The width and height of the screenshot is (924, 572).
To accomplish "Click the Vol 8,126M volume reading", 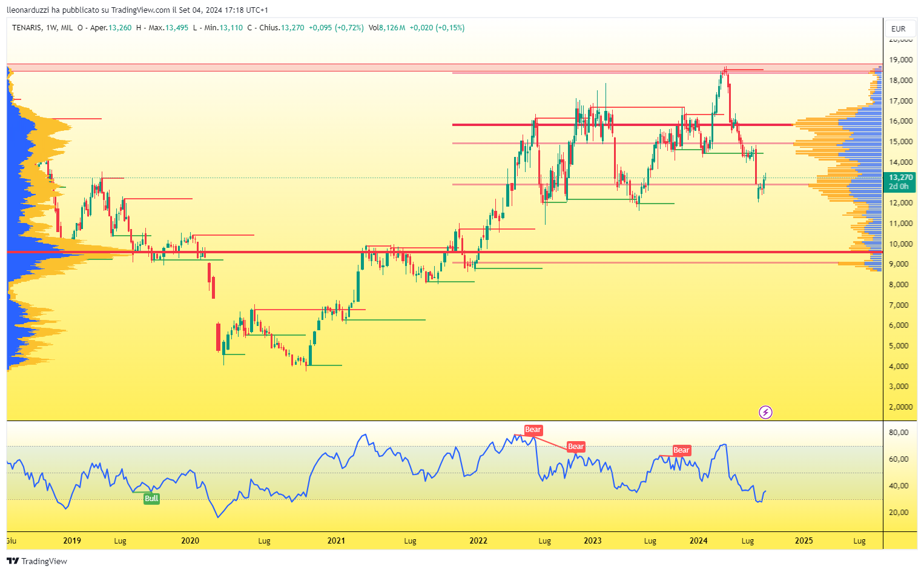I will point(387,28).
